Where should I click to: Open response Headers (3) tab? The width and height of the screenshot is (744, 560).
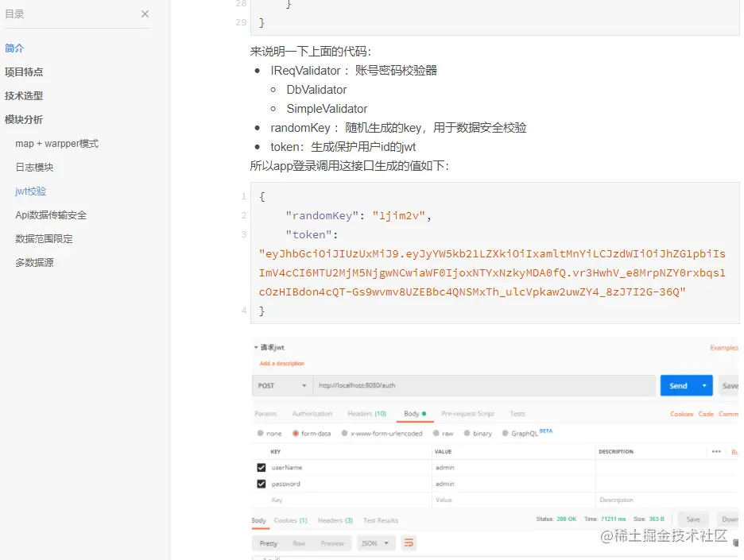pyautogui.click(x=335, y=520)
